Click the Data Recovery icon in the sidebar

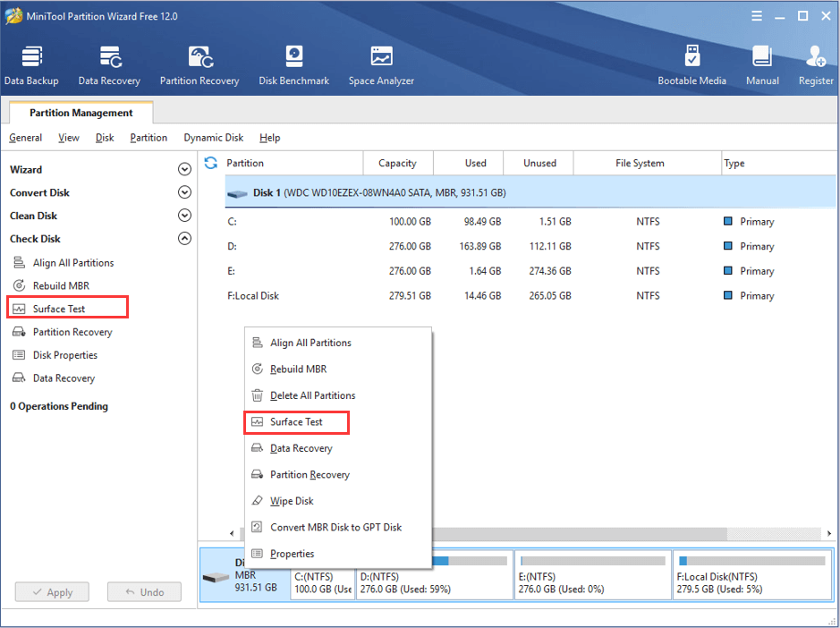click(19, 378)
